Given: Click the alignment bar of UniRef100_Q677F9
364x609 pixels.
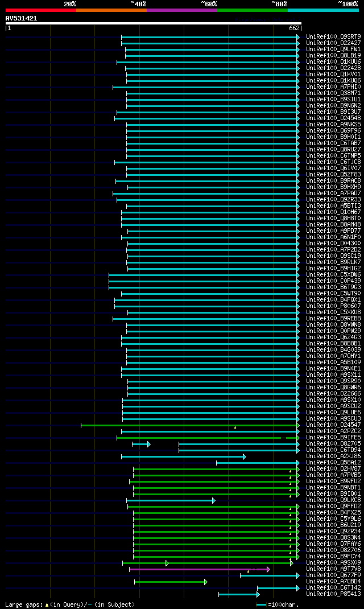Looking at the screenshot, I should [268, 575].
